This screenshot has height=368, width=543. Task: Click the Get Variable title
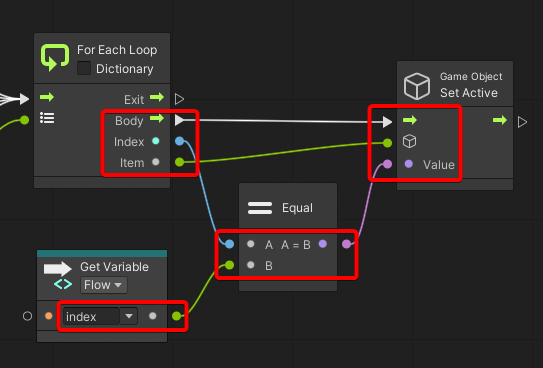tap(114, 267)
